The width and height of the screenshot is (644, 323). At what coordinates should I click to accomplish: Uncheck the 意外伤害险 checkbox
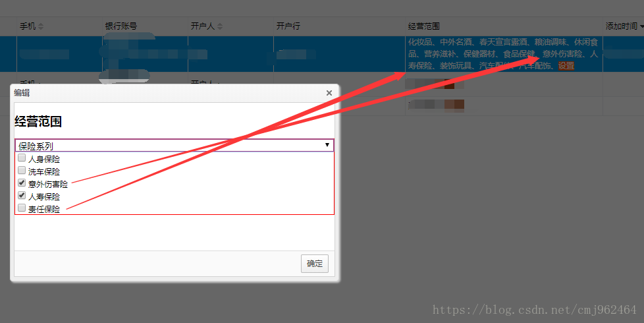point(22,183)
